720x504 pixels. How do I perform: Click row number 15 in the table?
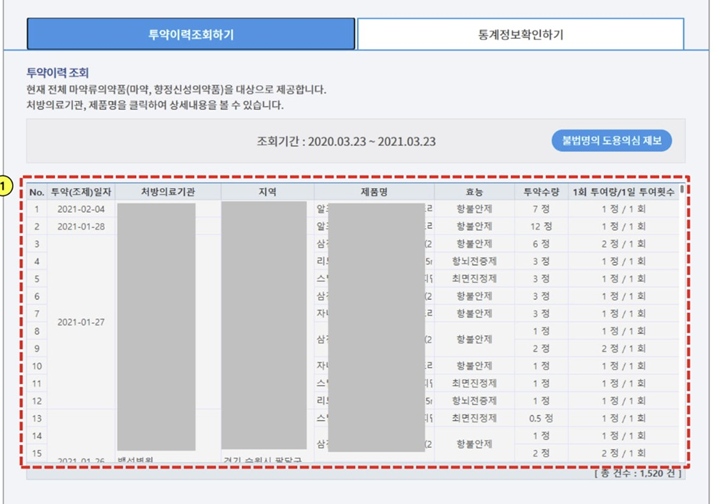point(37,454)
